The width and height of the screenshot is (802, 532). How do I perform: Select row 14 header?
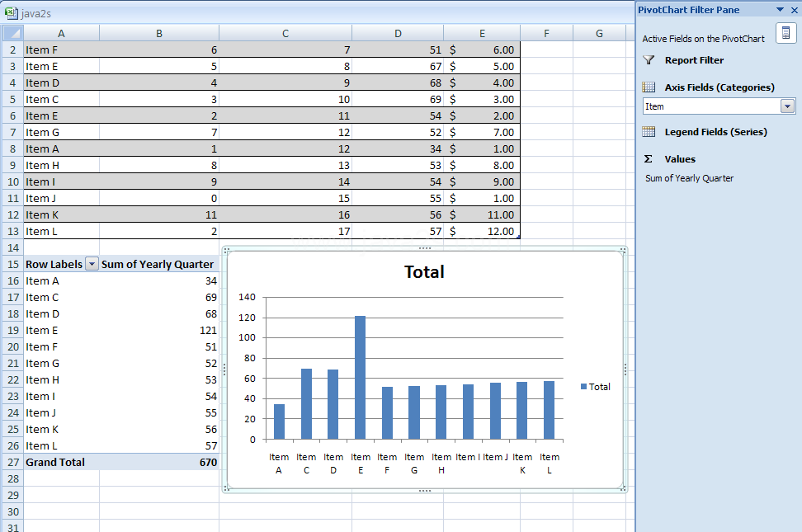[12, 247]
